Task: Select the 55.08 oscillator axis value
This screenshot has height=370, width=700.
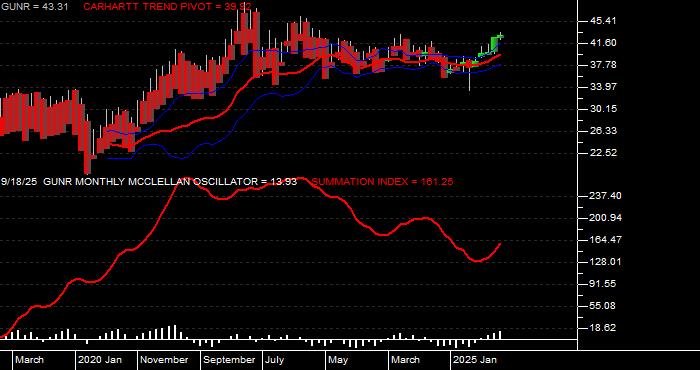Action: [x=603, y=306]
